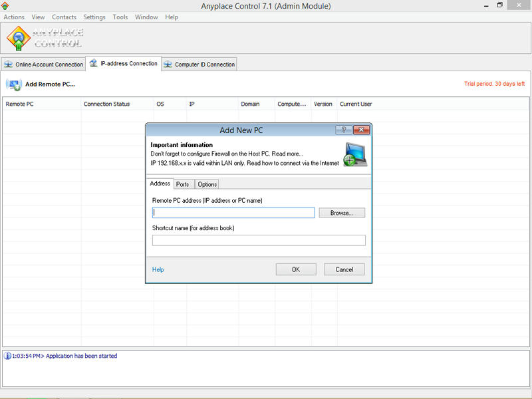Open the Tools menu
This screenshot has height=399, width=532.
(x=120, y=17)
